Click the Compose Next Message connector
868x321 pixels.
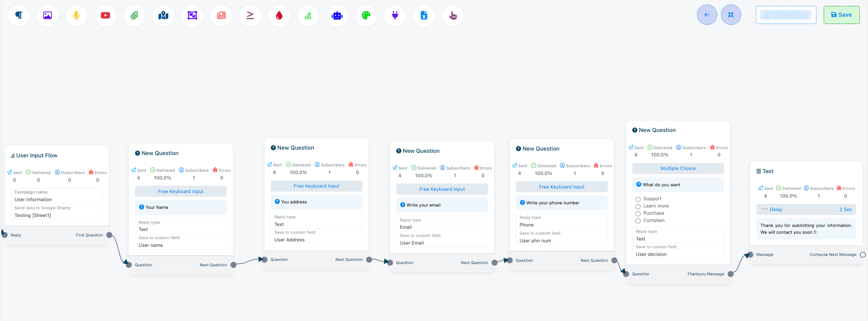click(x=863, y=255)
